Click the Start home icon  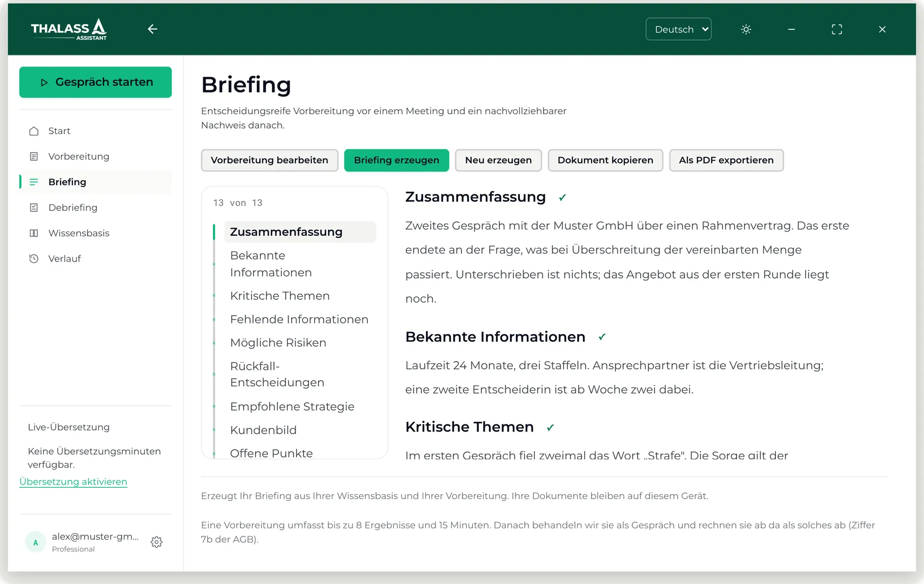coord(34,131)
